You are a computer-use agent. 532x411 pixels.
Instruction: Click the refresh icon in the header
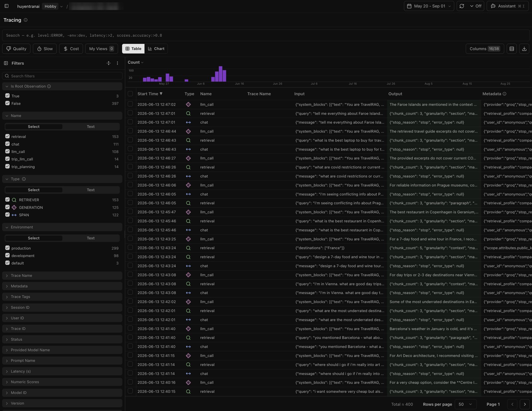click(x=462, y=6)
